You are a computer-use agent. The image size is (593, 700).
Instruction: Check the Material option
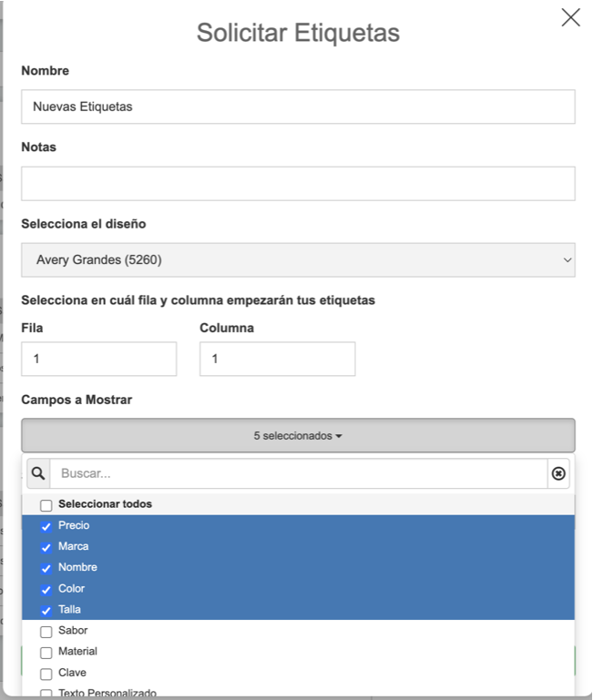point(46,653)
